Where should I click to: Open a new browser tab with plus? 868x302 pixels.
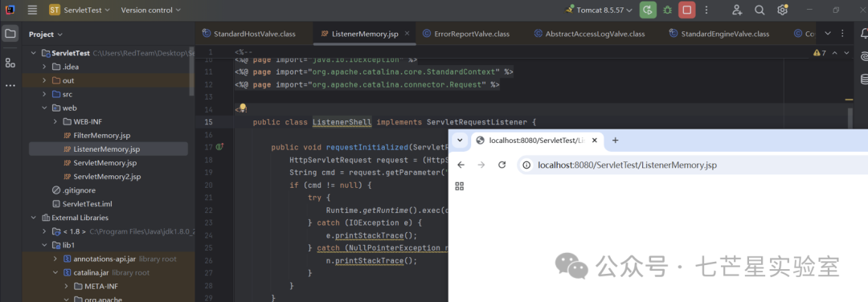[615, 141]
